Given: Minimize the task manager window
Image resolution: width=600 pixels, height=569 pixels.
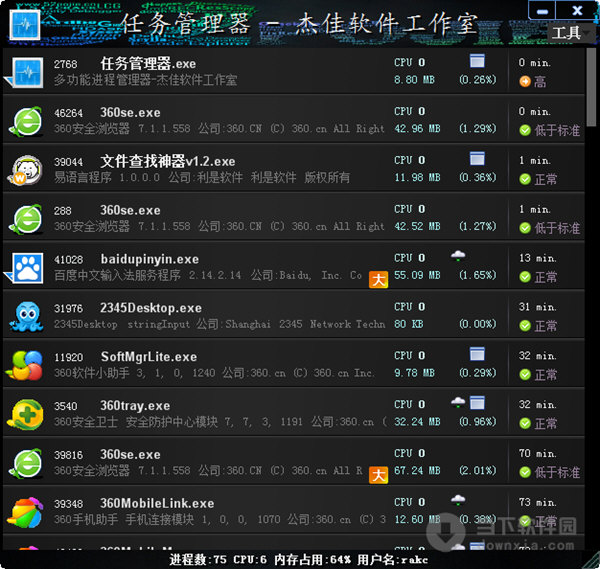Looking at the screenshot, I should point(542,11).
